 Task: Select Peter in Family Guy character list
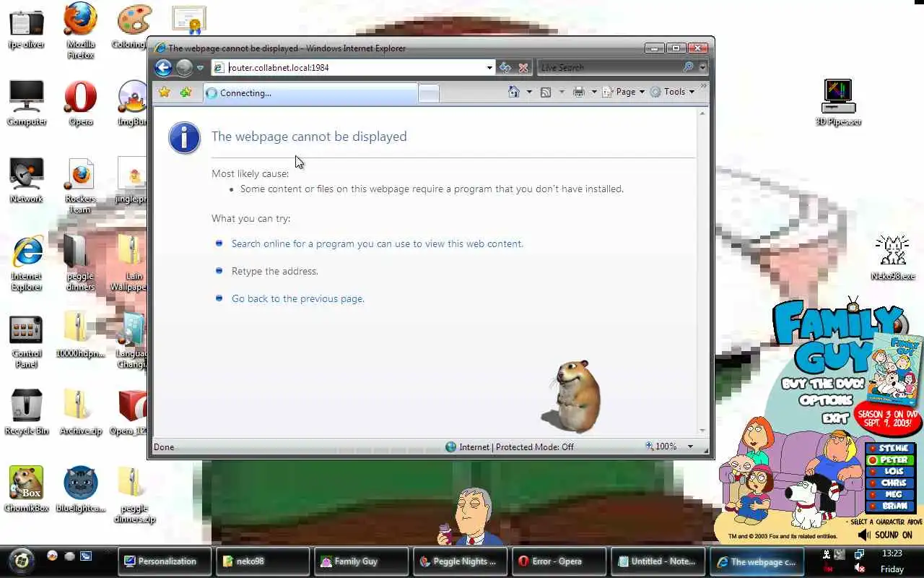click(889, 460)
